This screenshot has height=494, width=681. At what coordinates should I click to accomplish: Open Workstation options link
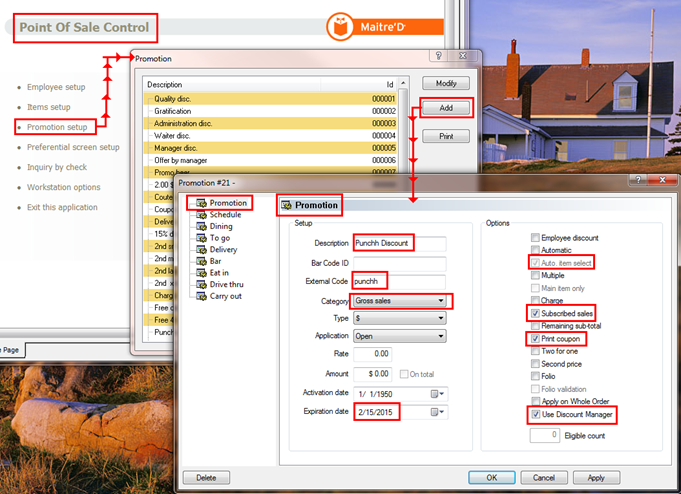pyautogui.click(x=63, y=187)
